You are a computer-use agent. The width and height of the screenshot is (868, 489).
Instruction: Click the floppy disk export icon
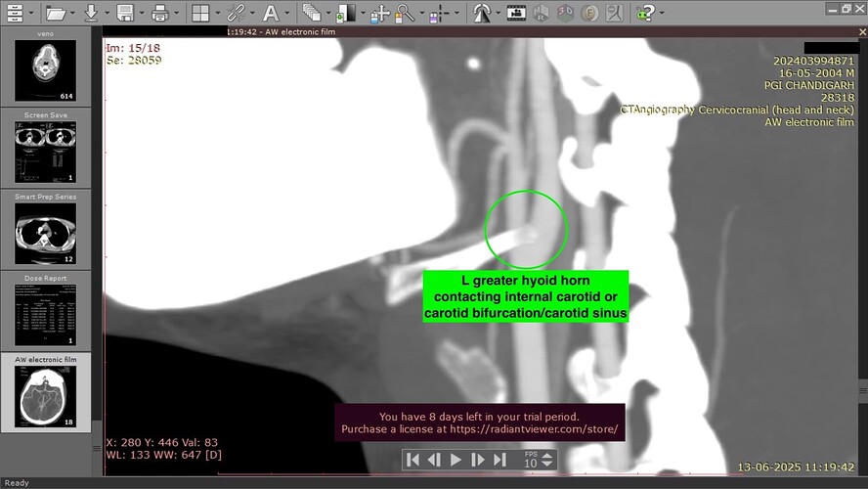(125, 12)
